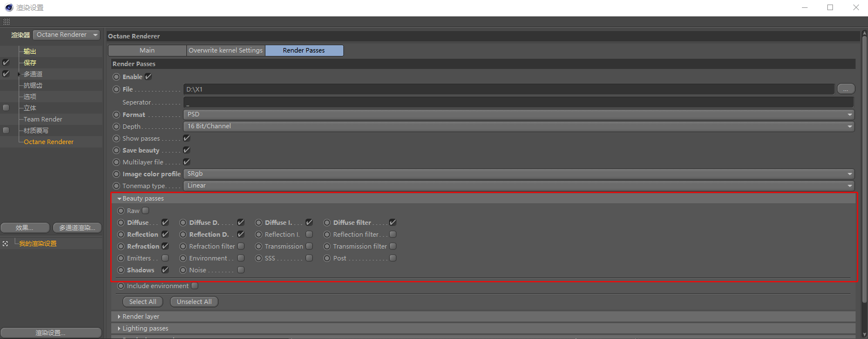Click the grip handle icon below title bar

coord(6,21)
